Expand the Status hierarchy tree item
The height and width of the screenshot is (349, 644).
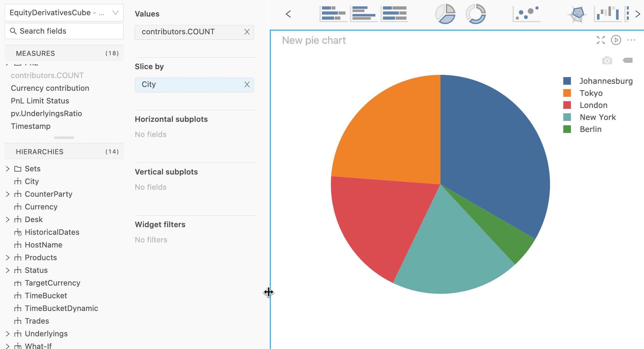click(x=8, y=270)
